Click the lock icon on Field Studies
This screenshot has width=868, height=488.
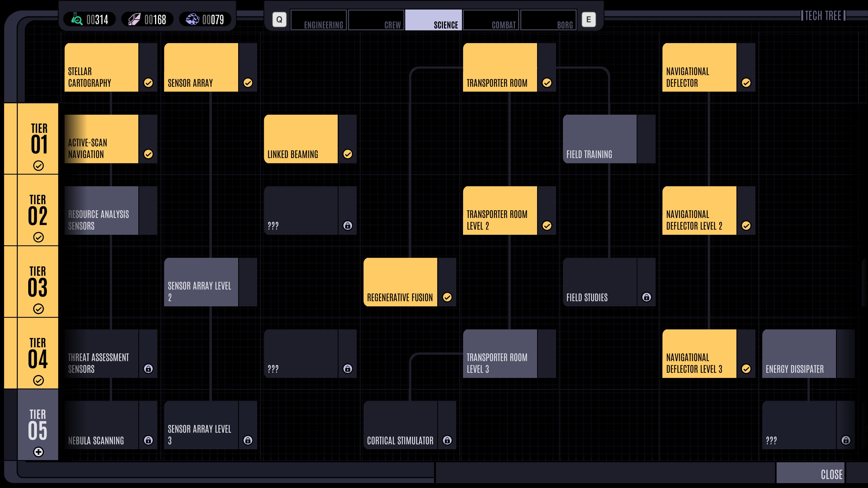(646, 297)
